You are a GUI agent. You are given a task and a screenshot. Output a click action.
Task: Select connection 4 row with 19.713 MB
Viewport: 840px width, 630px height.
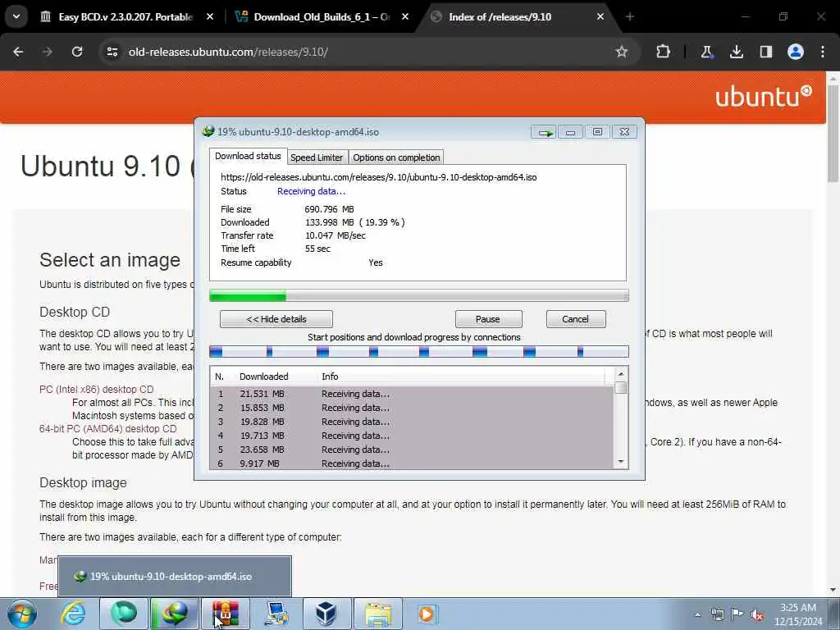[x=413, y=436]
